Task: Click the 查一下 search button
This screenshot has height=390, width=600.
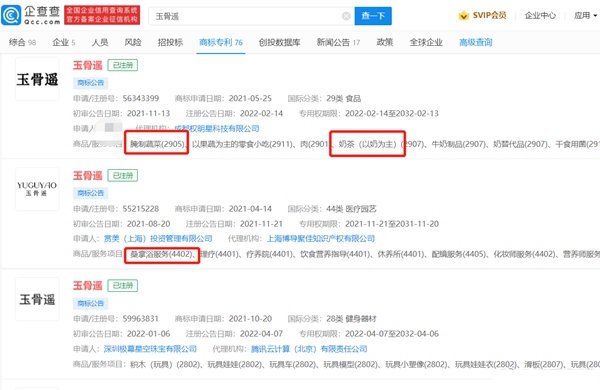Action: coord(373,16)
